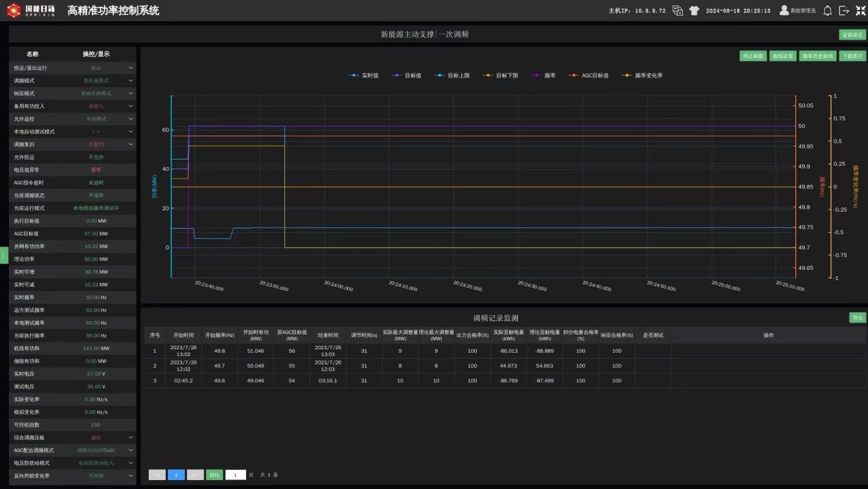Toggle 实时值 legend series
The height and width of the screenshot is (489, 868).
363,75
